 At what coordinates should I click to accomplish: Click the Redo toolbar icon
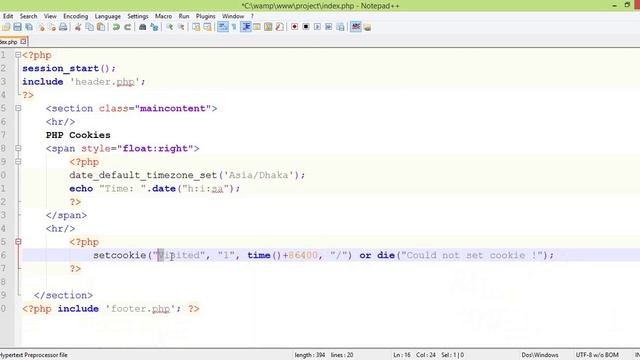pos(128,27)
